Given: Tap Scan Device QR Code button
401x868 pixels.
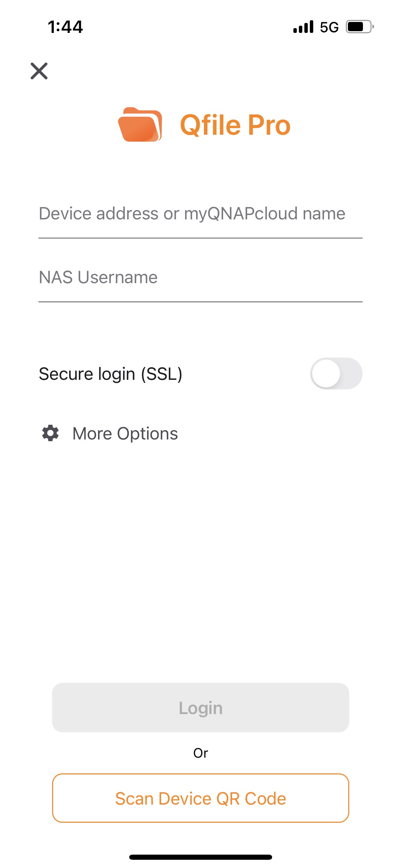Looking at the screenshot, I should [200, 798].
